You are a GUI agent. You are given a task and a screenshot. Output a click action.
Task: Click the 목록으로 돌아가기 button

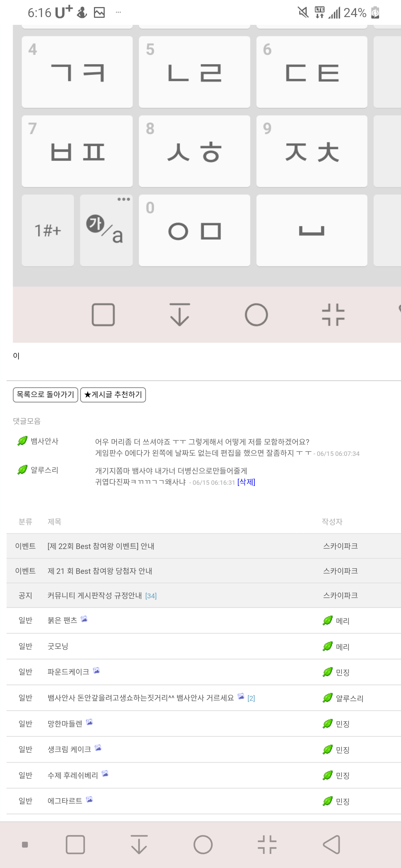click(x=45, y=395)
